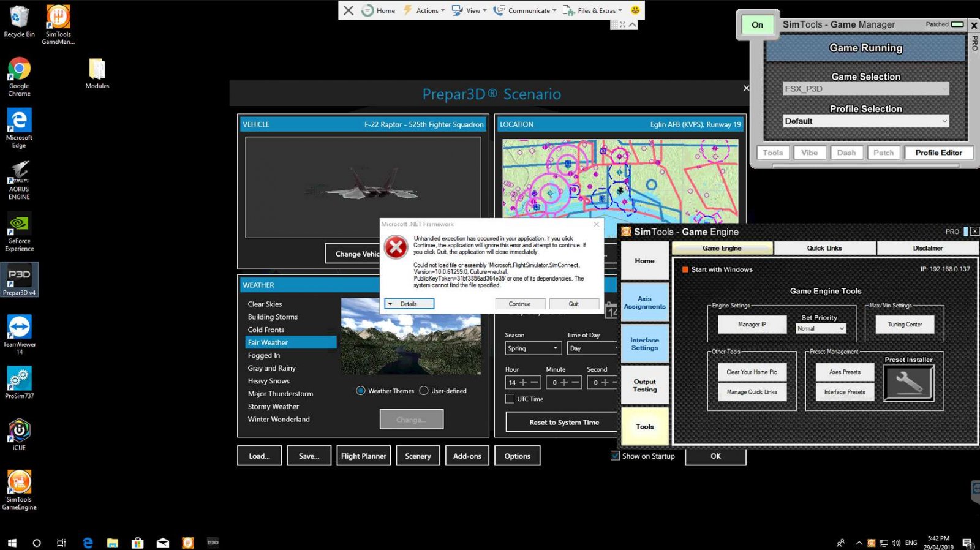Open the Season dropdown set to Spring
980x550 pixels.
tap(533, 348)
